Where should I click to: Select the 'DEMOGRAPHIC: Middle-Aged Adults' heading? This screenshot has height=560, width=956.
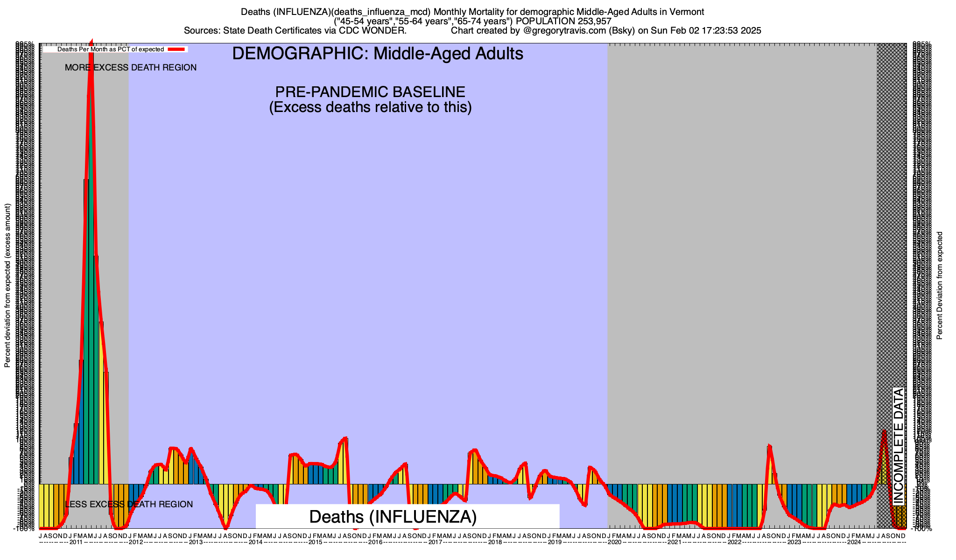(x=377, y=54)
